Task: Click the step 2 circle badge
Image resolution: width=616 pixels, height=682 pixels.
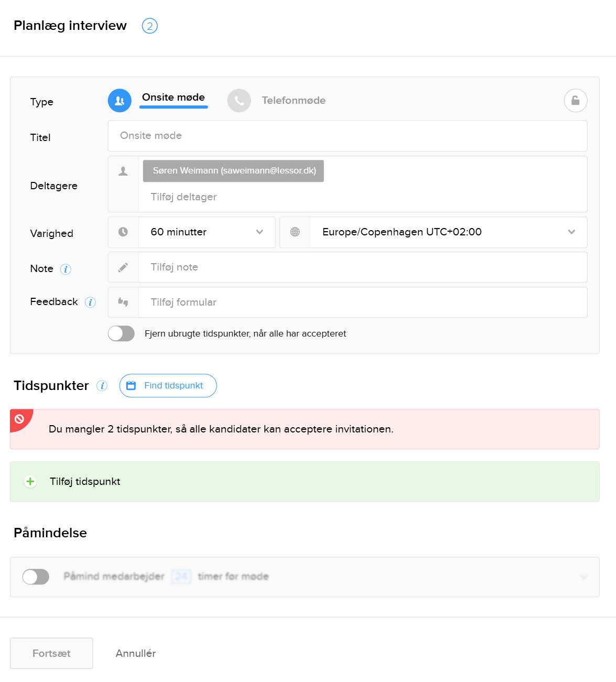Action: (x=150, y=26)
